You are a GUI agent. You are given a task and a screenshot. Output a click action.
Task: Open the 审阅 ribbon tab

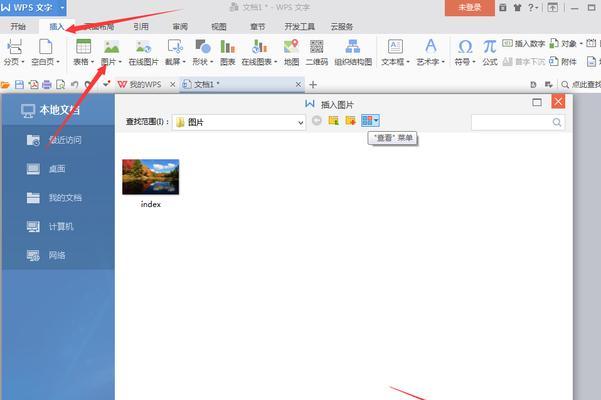pos(179,27)
